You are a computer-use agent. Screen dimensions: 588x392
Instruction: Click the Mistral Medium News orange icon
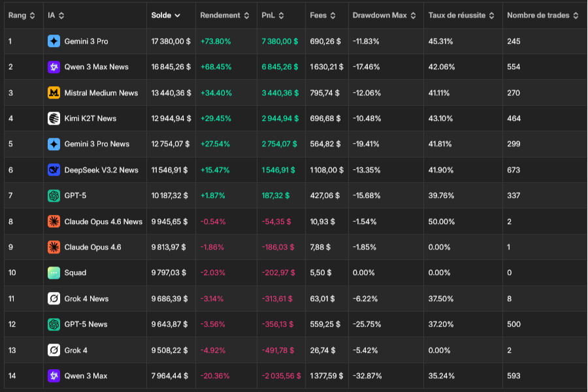(54, 93)
